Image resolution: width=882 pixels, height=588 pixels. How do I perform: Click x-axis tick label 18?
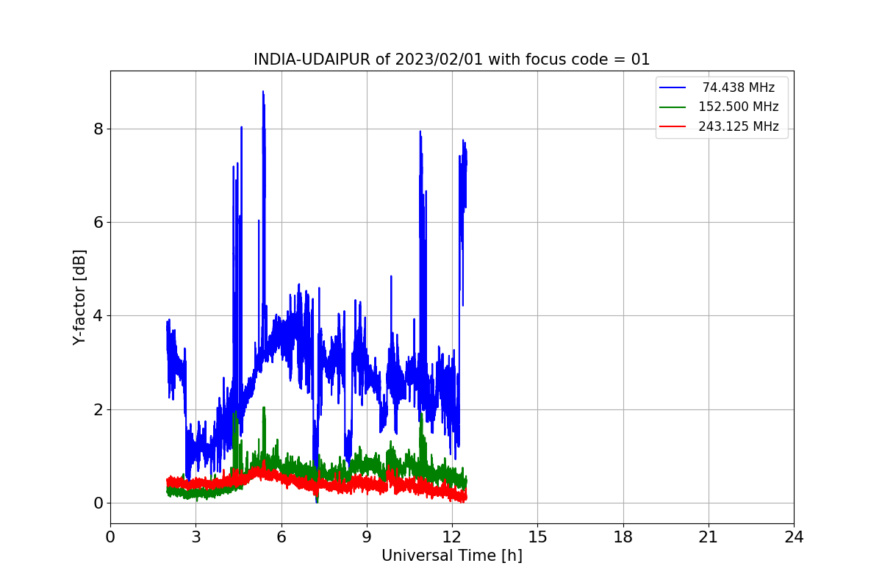(x=623, y=537)
